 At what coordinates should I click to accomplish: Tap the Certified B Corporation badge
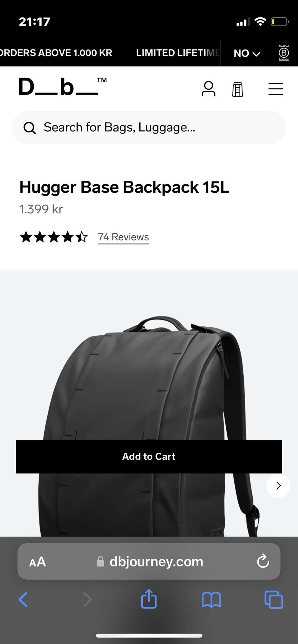284,53
